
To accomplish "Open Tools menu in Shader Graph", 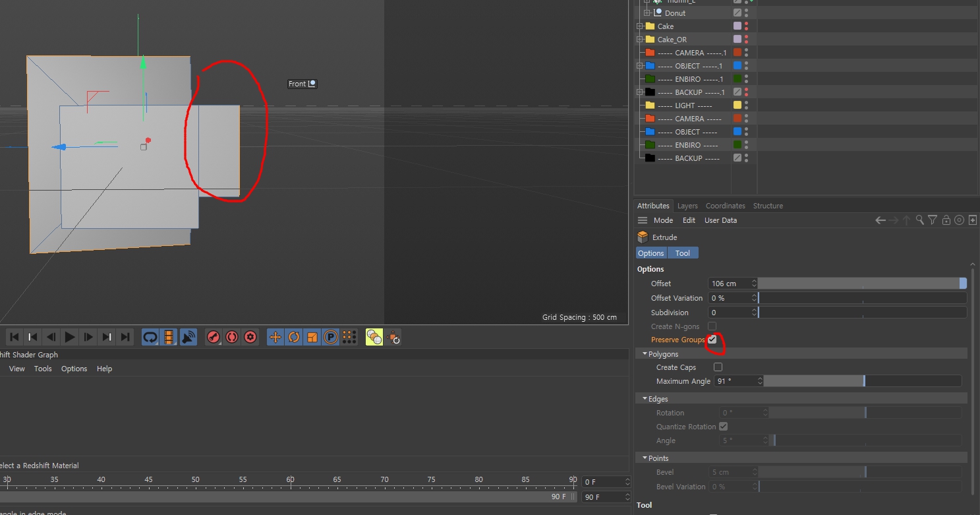I will tap(43, 369).
